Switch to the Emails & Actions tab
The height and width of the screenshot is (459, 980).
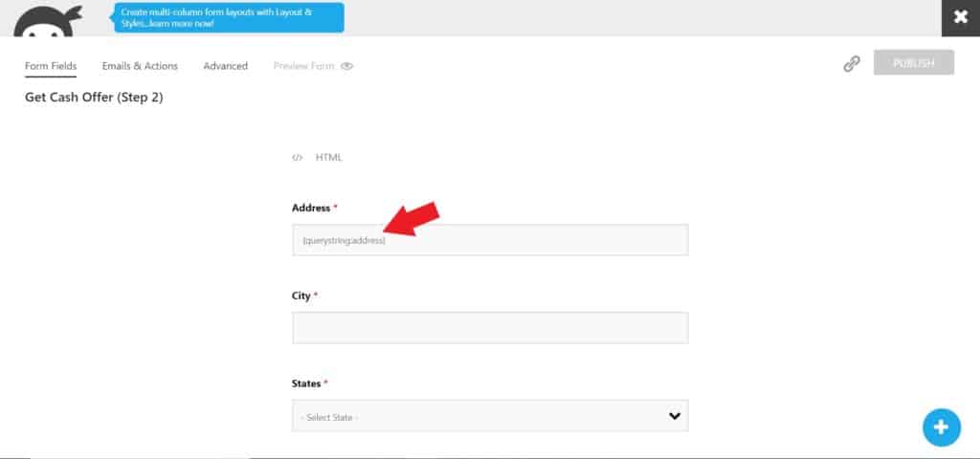140,66
